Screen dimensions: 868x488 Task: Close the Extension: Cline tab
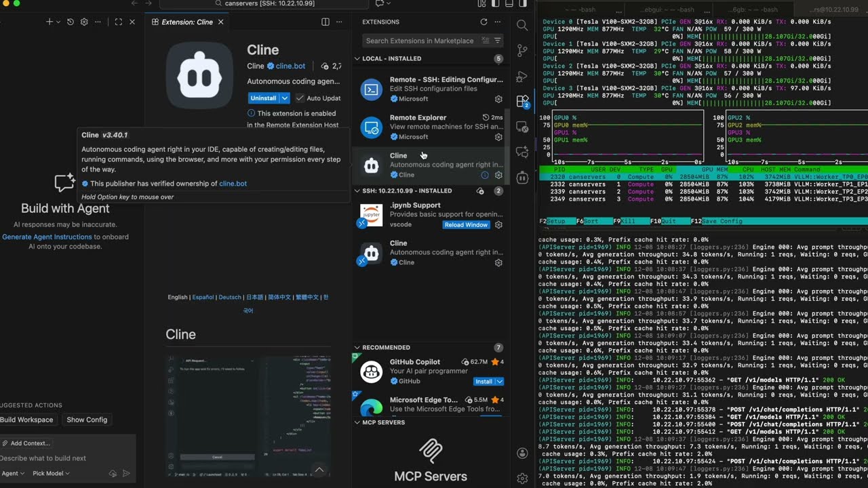pyautogui.click(x=221, y=22)
